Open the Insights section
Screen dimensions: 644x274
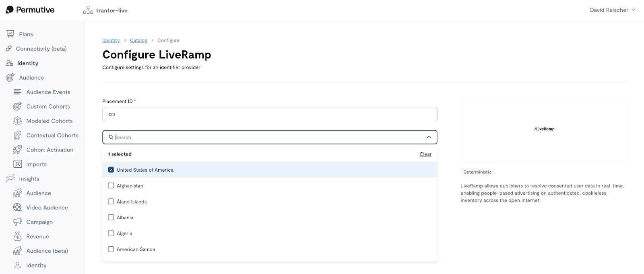point(28,179)
